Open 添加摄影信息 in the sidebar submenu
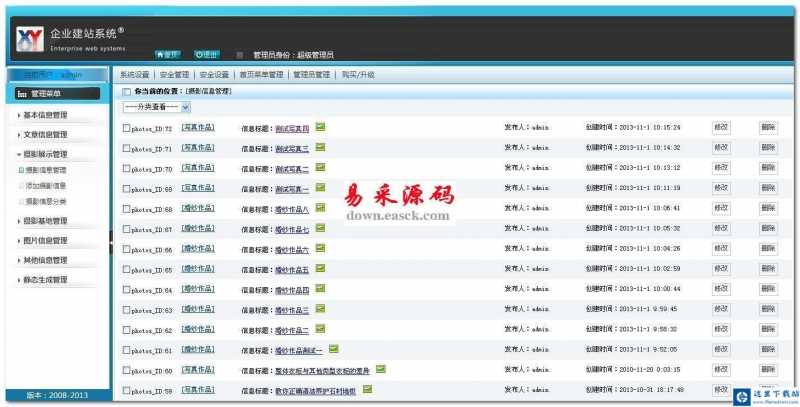 point(46,186)
